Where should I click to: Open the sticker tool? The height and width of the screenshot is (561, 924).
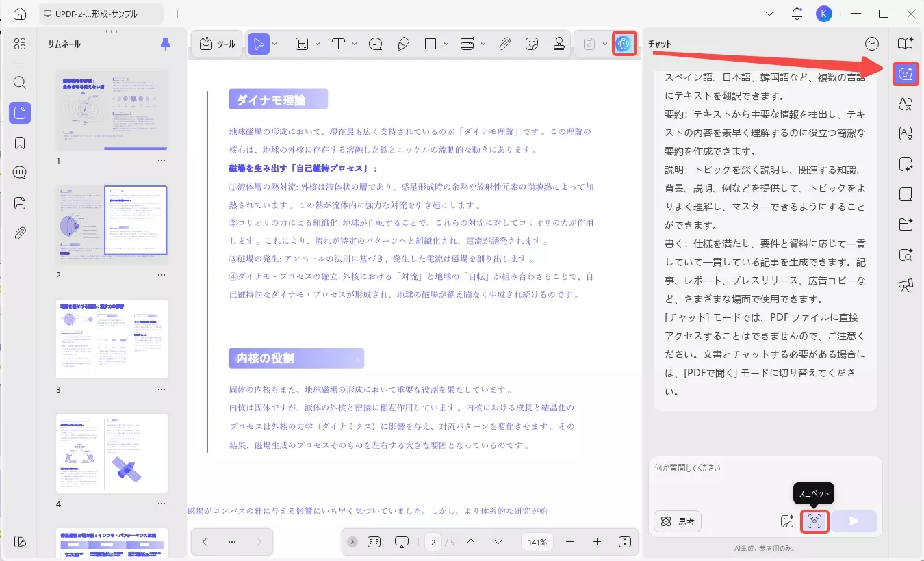coord(532,43)
